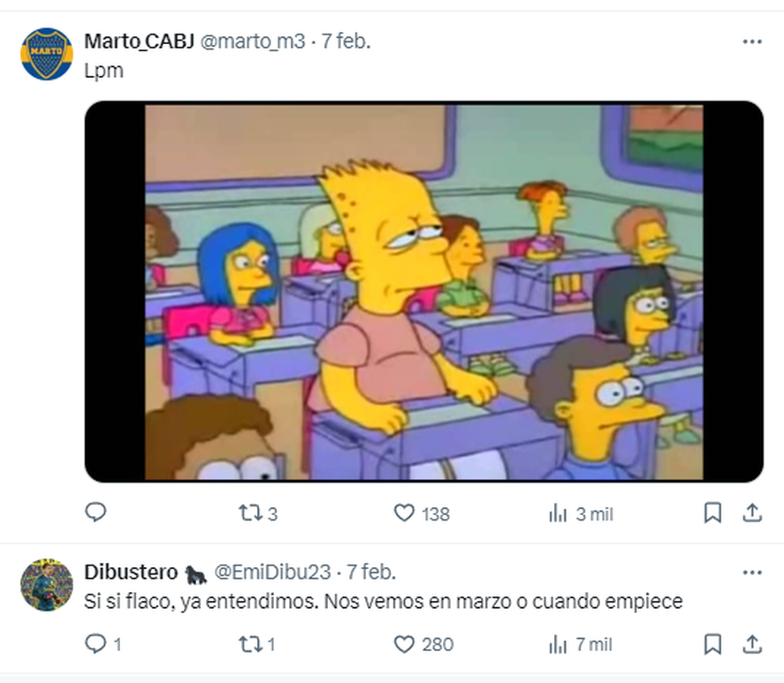784x683 pixels.
Task: Open the Dibustero display name
Action: [x=131, y=572]
